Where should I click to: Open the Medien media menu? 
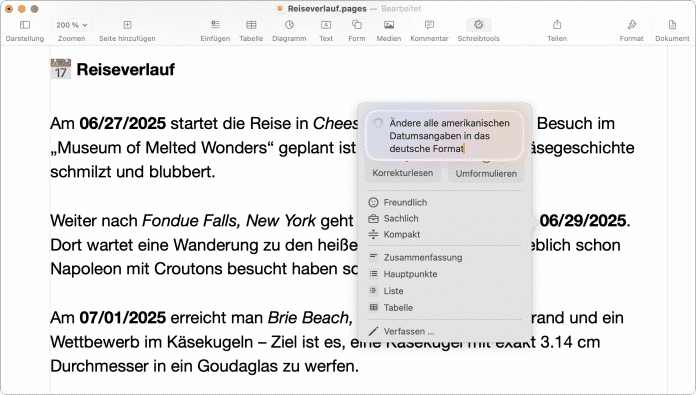(x=389, y=30)
